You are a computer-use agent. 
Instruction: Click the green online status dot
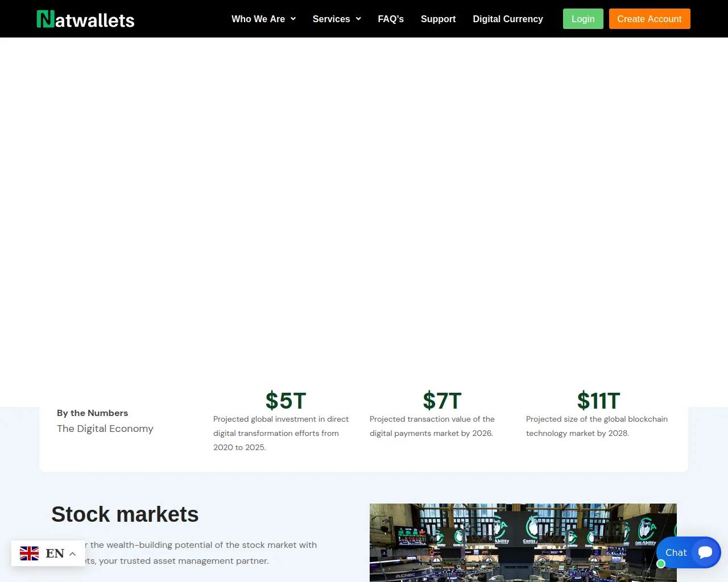click(x=661, y=564)
